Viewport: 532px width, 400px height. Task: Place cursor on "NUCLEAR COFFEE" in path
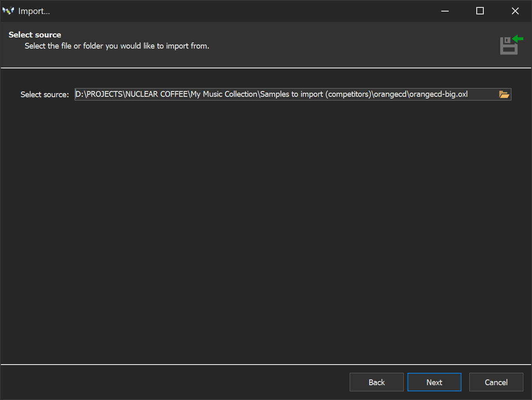click(x=156, y=94)
